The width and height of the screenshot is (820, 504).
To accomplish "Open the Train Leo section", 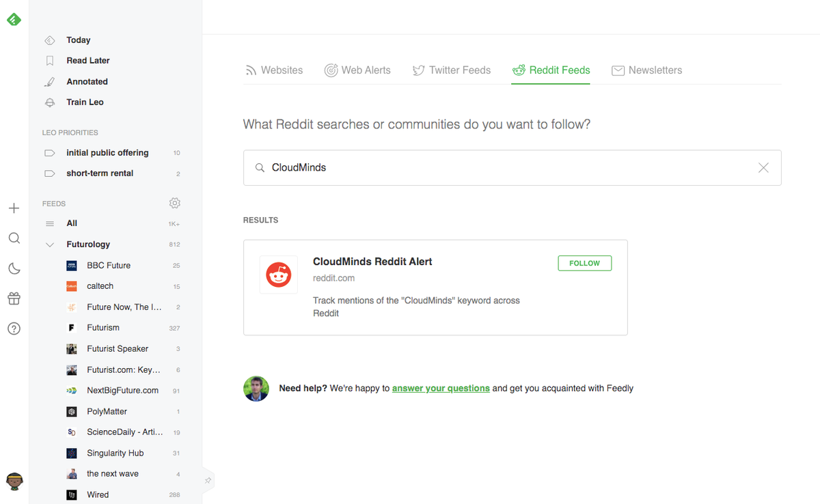I will (x=84, y=102).
